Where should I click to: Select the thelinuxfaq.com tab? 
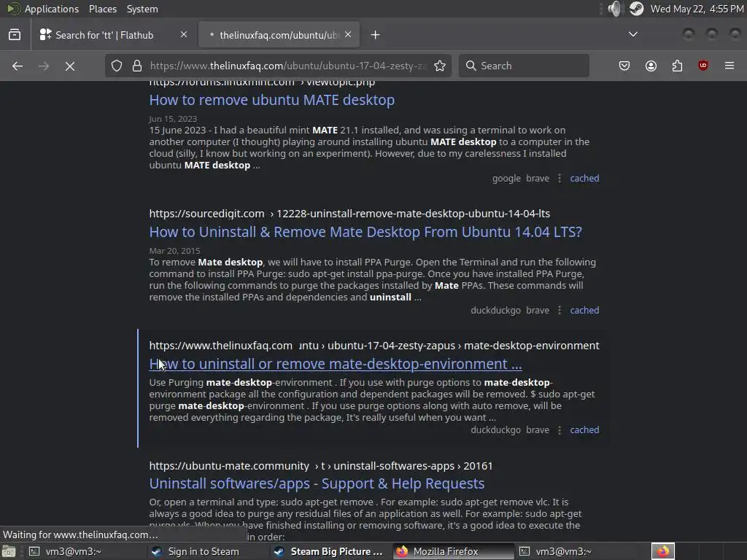click(279, 35)
